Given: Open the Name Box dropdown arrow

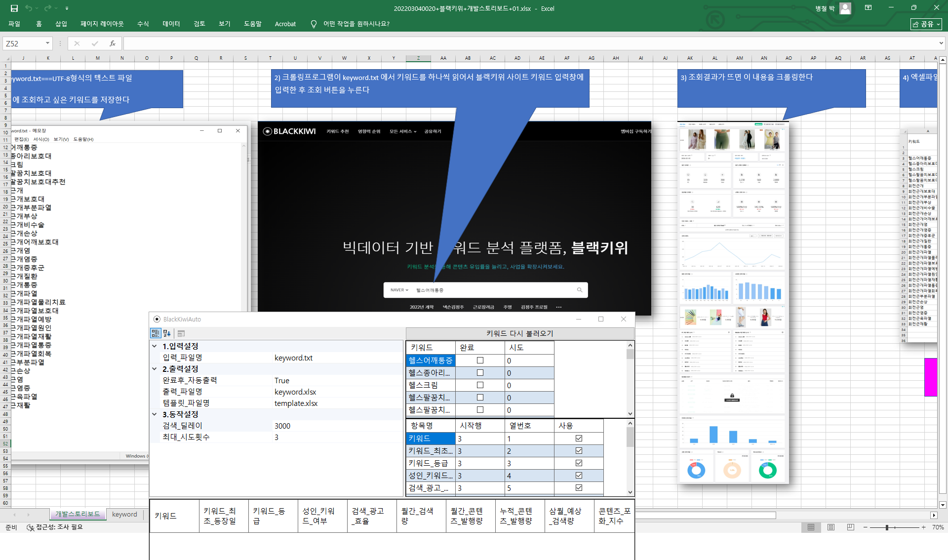Looking at the screenshot, I should [x=47, y=43].
